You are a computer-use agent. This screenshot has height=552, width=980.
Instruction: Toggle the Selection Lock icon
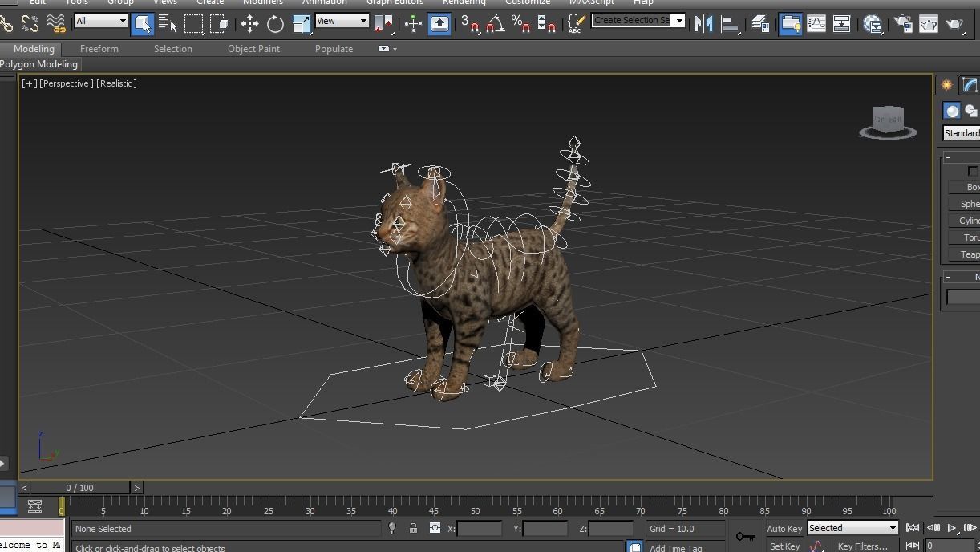coord(413,528)
